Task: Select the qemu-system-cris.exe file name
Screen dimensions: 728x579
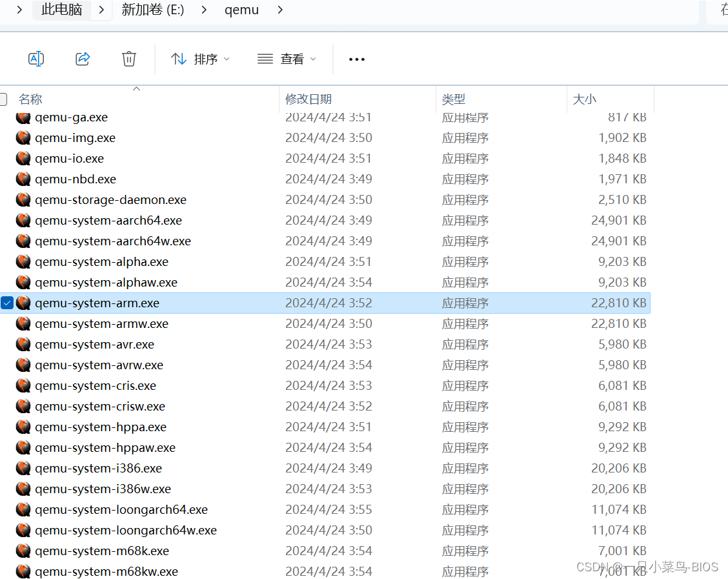Action: (96, 386)
